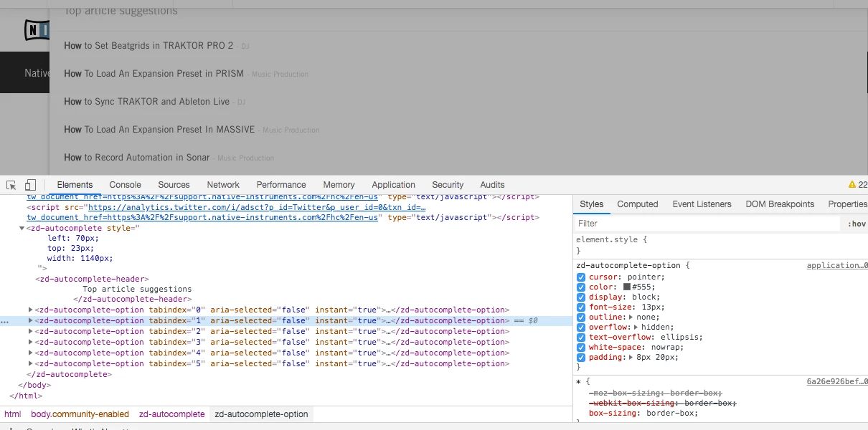Open the application… stylesheet source link
The width and height of the screenshot is (868, 430).
(x=837, y=265)
